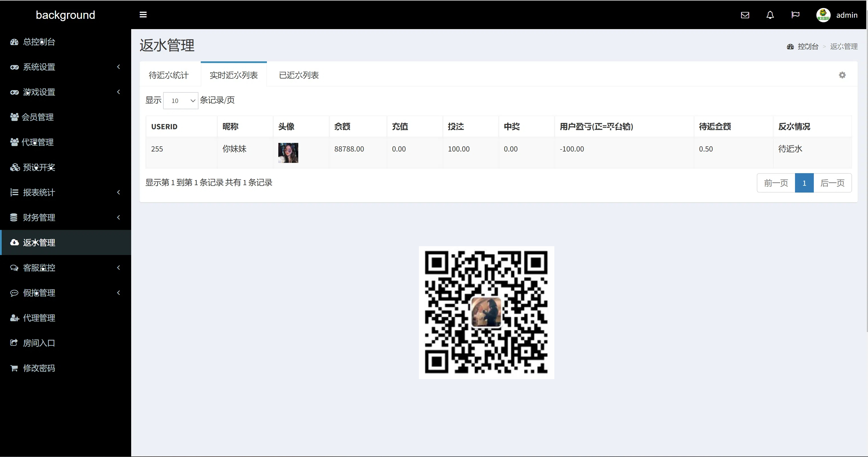The height and width of the screenshot is (457, 868).
Task: Expand the 客服监控 chevron
Action: coord(118,268)
